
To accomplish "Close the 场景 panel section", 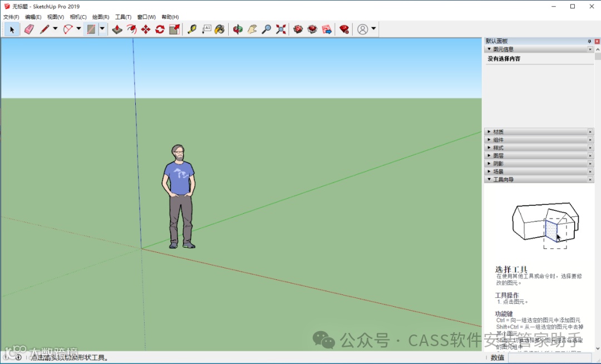I will coord(590,171).
